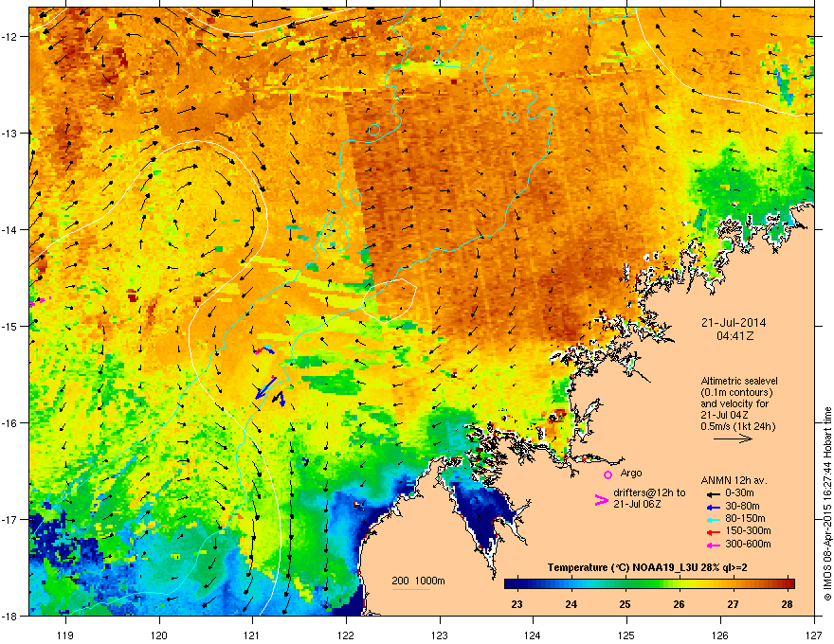Click the colorbar tick label '27'

(x=733, y=604)
